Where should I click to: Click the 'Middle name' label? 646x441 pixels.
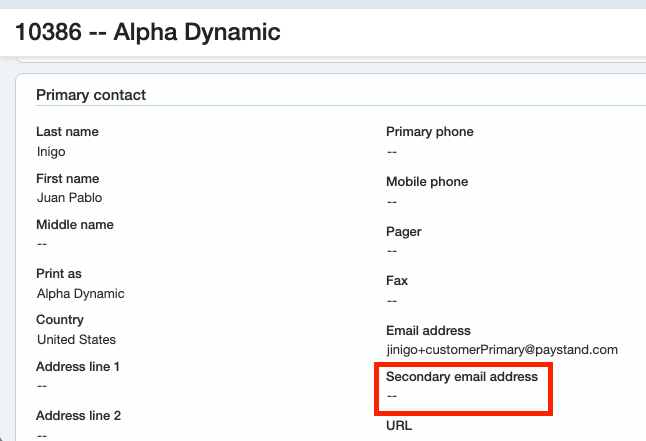tap(75, 225)
